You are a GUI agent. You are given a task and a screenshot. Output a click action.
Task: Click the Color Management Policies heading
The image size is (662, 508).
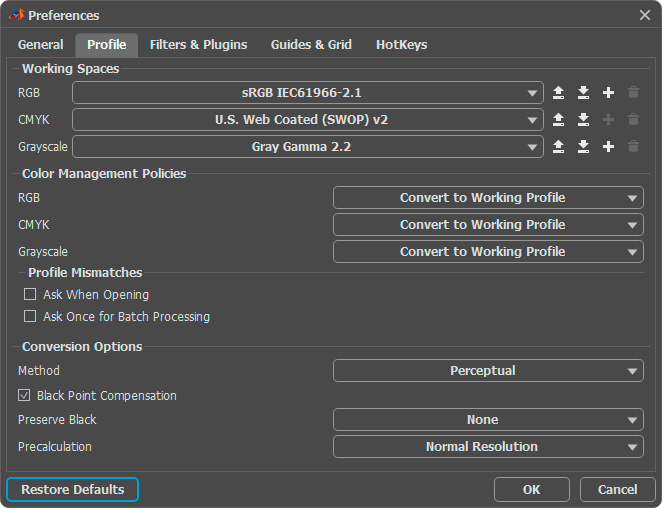[104, 174]
